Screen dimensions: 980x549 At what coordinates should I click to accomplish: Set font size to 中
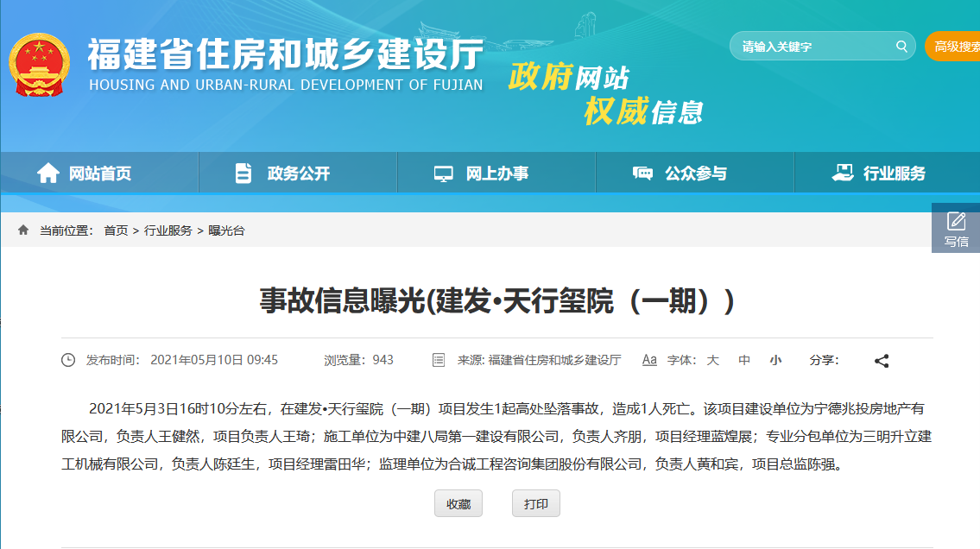tap(743, 360)
